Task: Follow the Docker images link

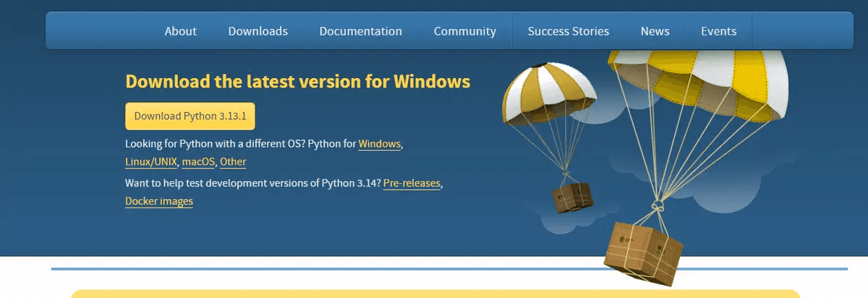Action: [x=159, y=201]
